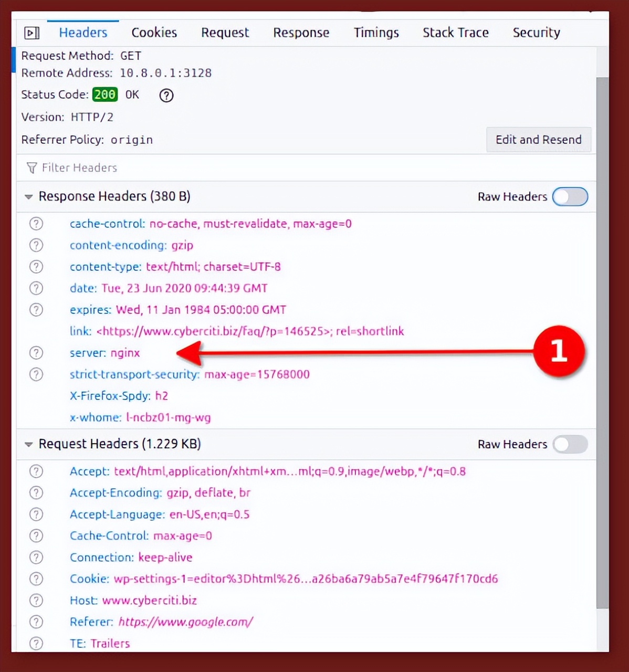Viewport: 629px width, 672px height.
Task: Click the question mark beside server: nginx header
Action: click(36, 353)
